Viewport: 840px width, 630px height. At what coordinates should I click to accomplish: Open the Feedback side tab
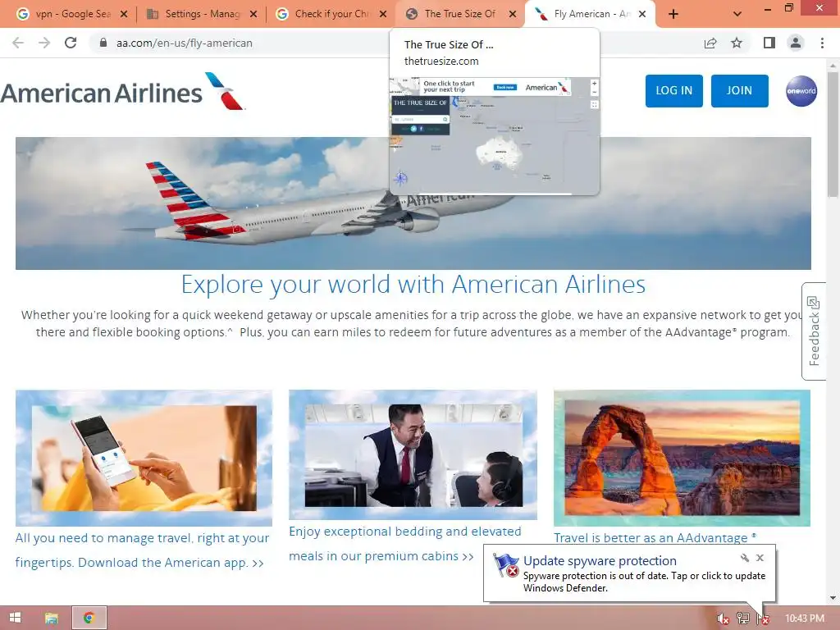pos(814,331)
